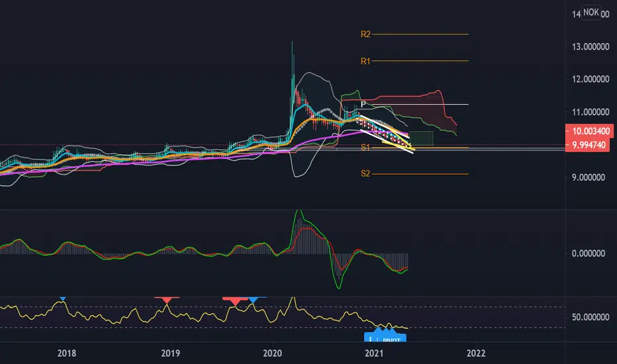Click the P pivot point label
This screenshot has width=617, height=364.
[x=363, y=105]
